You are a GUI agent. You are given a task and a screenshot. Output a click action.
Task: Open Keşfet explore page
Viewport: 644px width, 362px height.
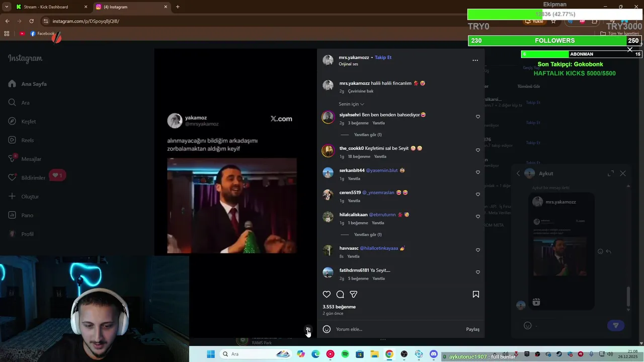tap(22, 122)
